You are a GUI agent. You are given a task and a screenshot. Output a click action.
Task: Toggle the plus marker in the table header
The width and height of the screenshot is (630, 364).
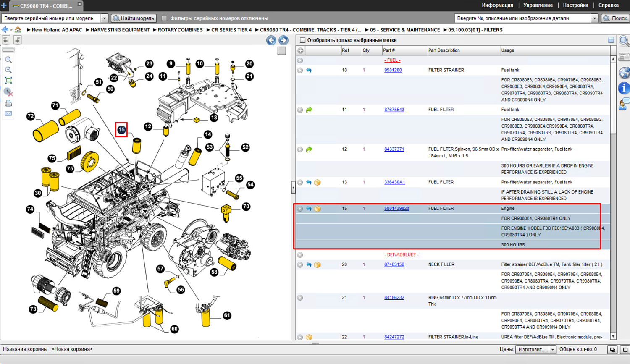tap(300, 51)
